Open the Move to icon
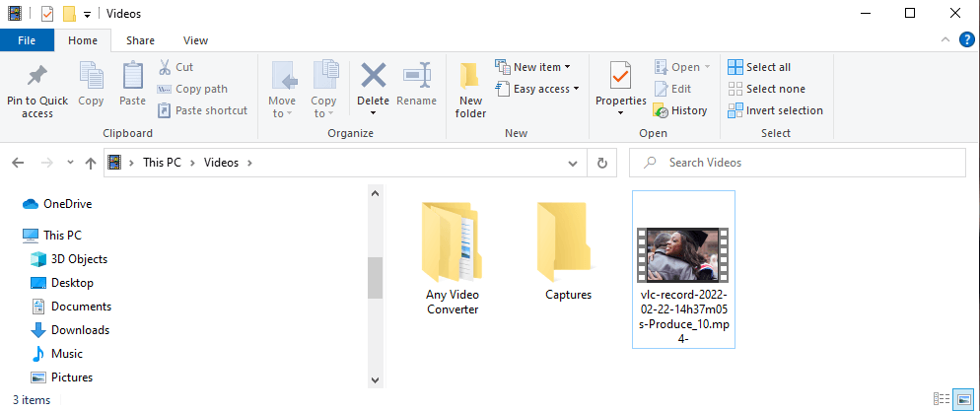This screenshot has width=980, height=411. (x=283, y=76)
